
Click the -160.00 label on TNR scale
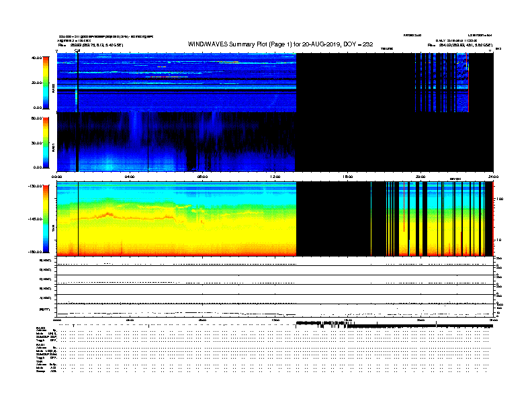(x=36, y=252)
